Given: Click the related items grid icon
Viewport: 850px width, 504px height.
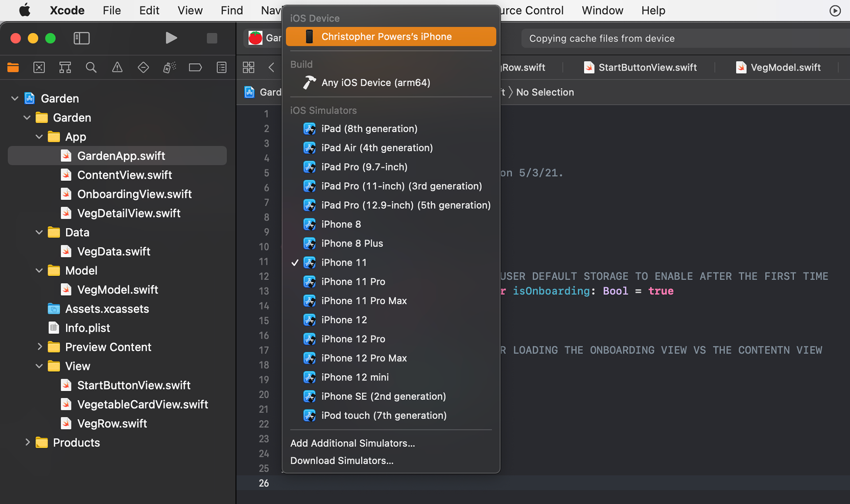Looking at the screenshot, I should (x=249, y=67).
